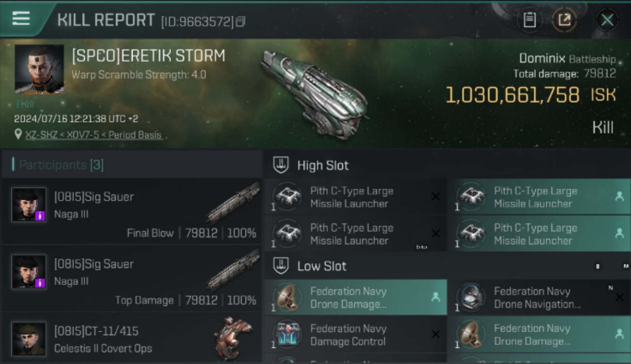Image resolution: width=631 pixels, height=364 pixels.
Task: Select the Participants [3] tab
Action: [61, 165]
